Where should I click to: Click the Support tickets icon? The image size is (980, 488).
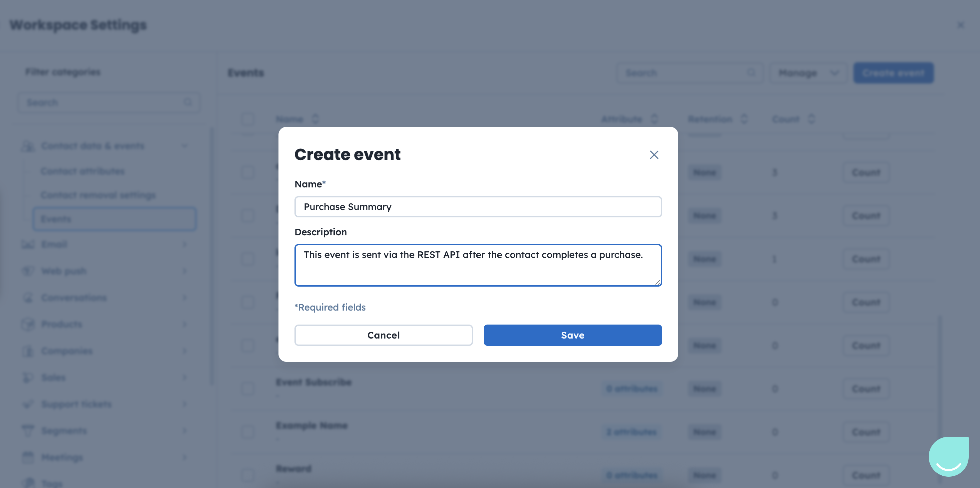28,404
